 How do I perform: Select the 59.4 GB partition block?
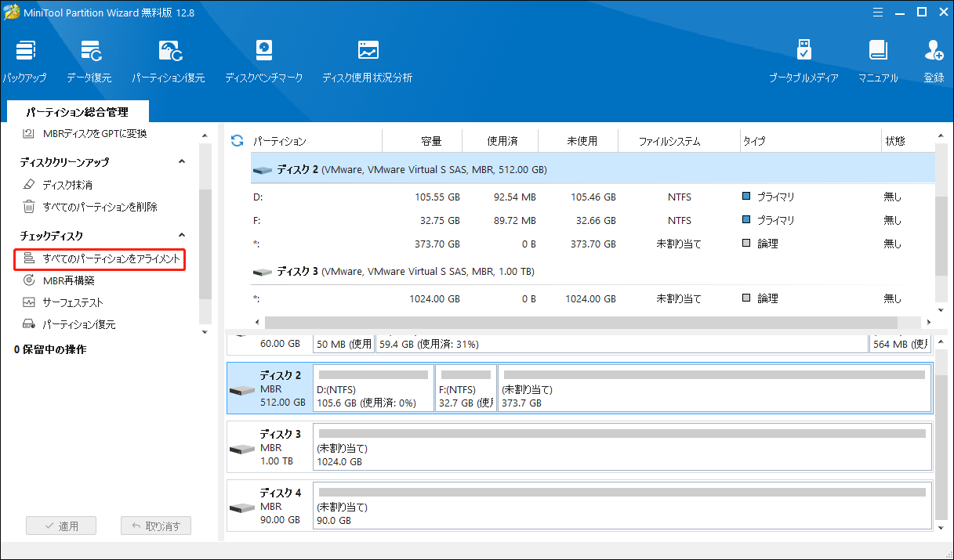[x=622, y=344]
